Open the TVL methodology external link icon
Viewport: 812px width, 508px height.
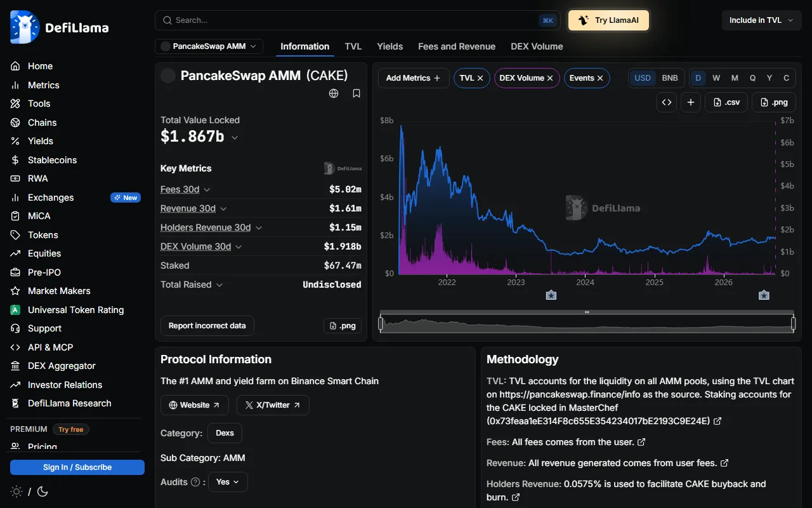(717, 421)
